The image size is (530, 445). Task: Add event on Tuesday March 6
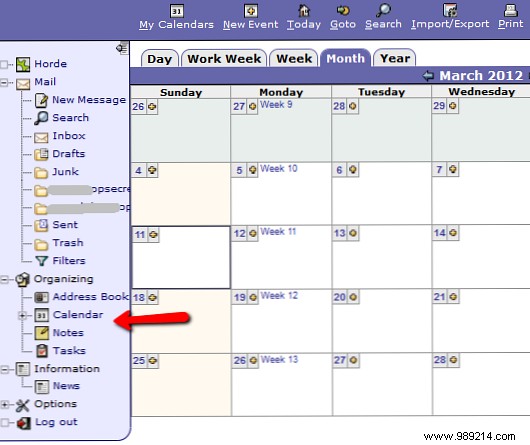point(353,169)
